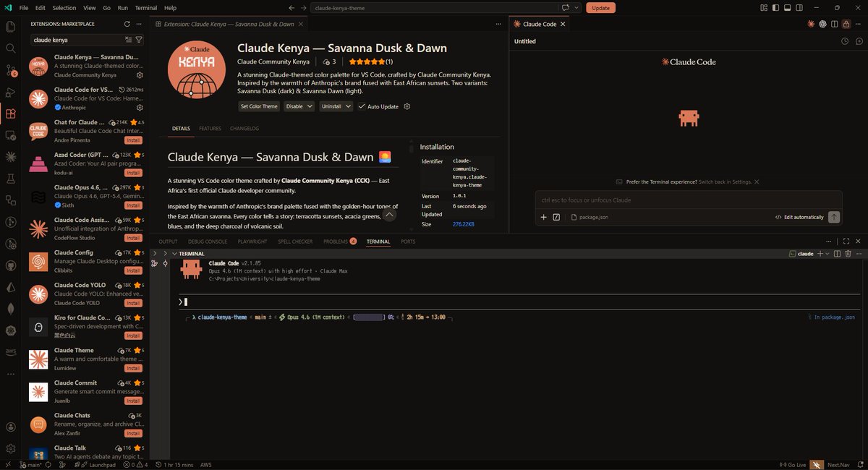
Task: Open manage gear for Claude Kenya list item
Action: 140,74
